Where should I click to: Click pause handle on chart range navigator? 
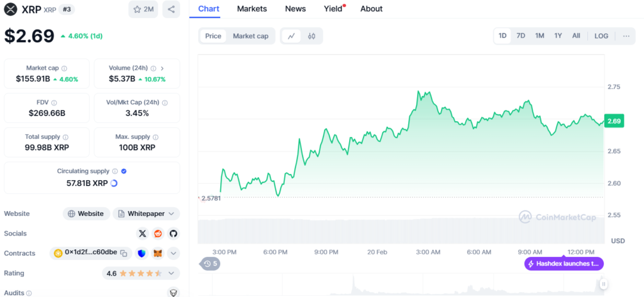(603, 284)
